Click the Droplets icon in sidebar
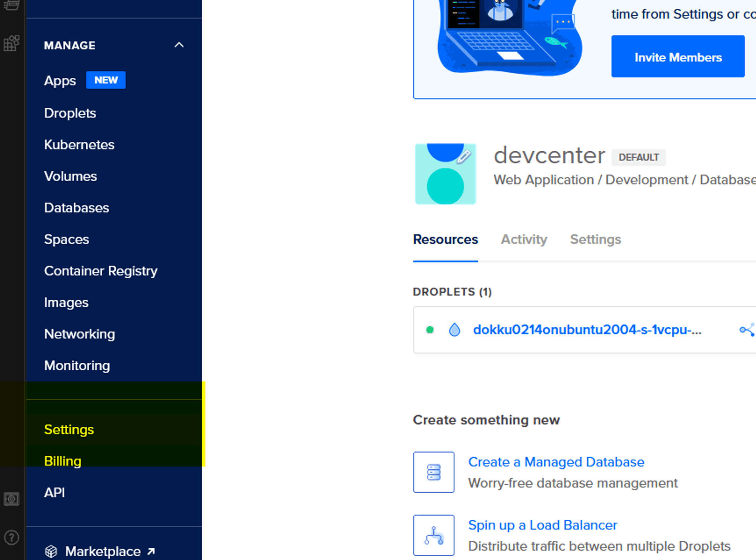The width and height of the screenshot is (756, 560). [69, 113]
